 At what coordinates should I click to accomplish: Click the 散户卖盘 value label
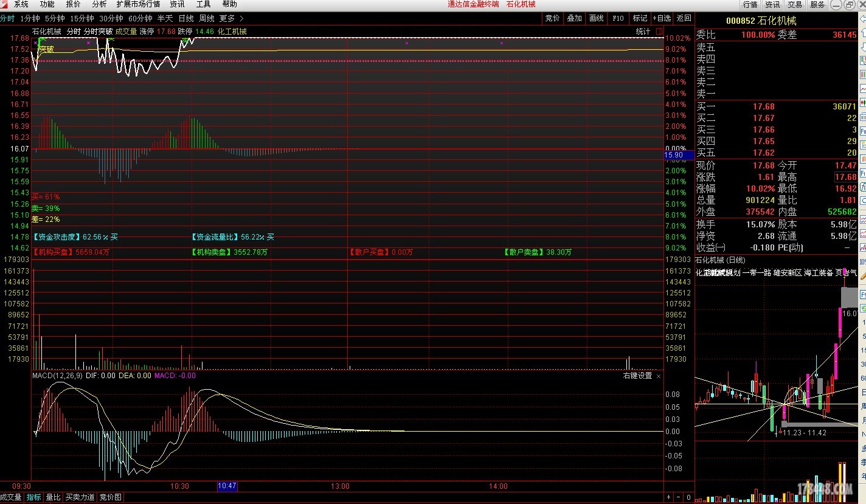coord(538,252)
